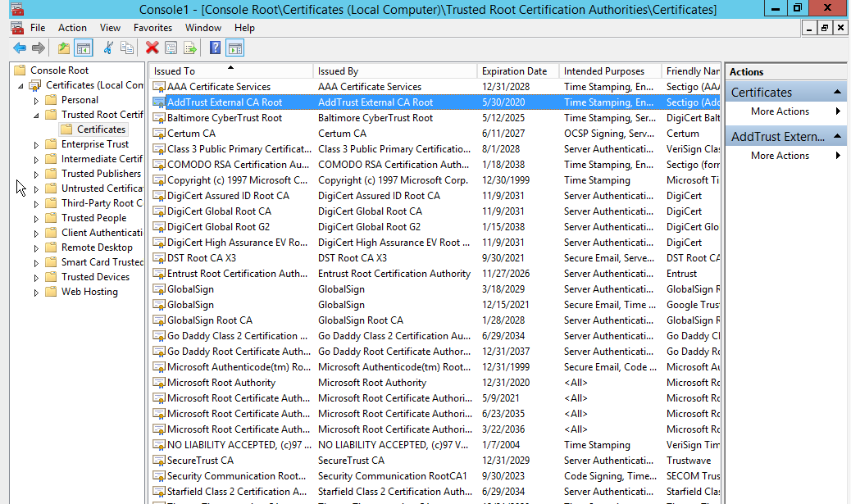Expand the Personal store node
Image resolution: width=851 pixels, height=504 pixels.
(x=36, y=101)
